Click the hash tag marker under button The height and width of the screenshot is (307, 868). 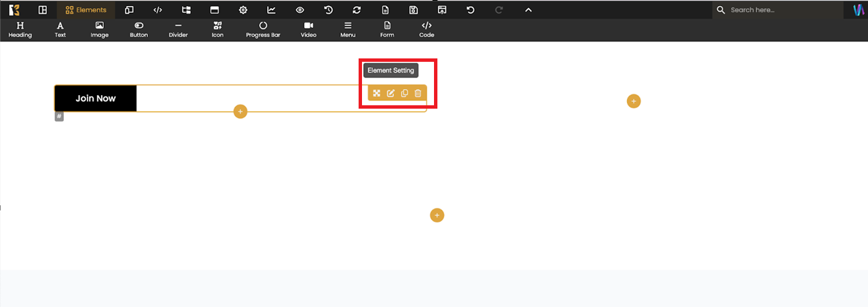point(59,116)
